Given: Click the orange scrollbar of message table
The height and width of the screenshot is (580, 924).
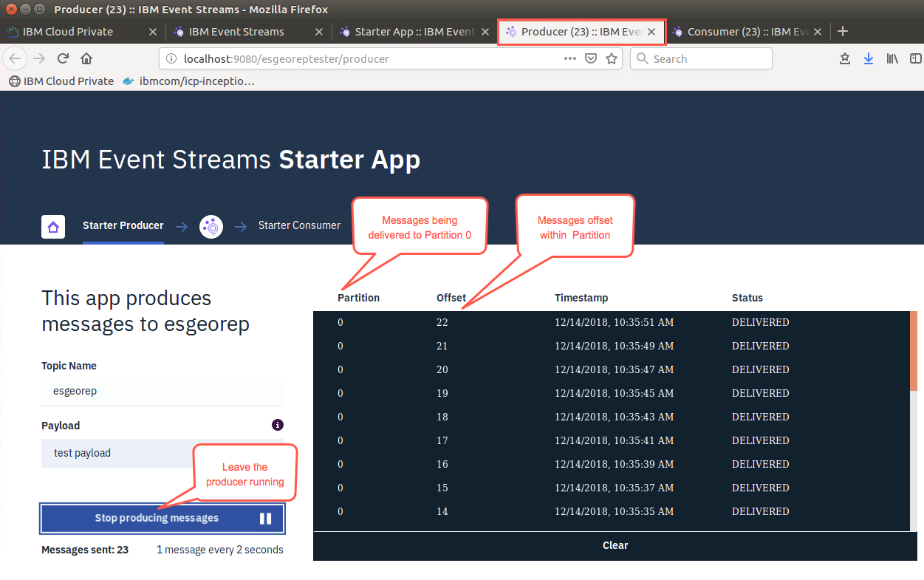Looking at the screenshot, I should [x=914, y=350].
